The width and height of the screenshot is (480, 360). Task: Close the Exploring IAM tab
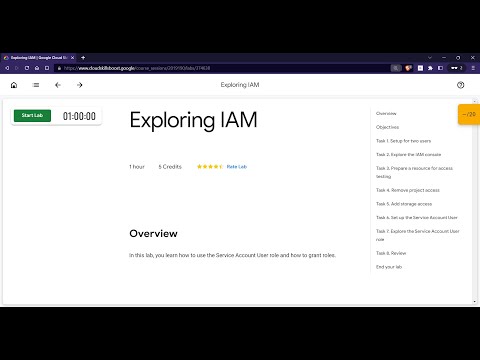click(72, 58)
